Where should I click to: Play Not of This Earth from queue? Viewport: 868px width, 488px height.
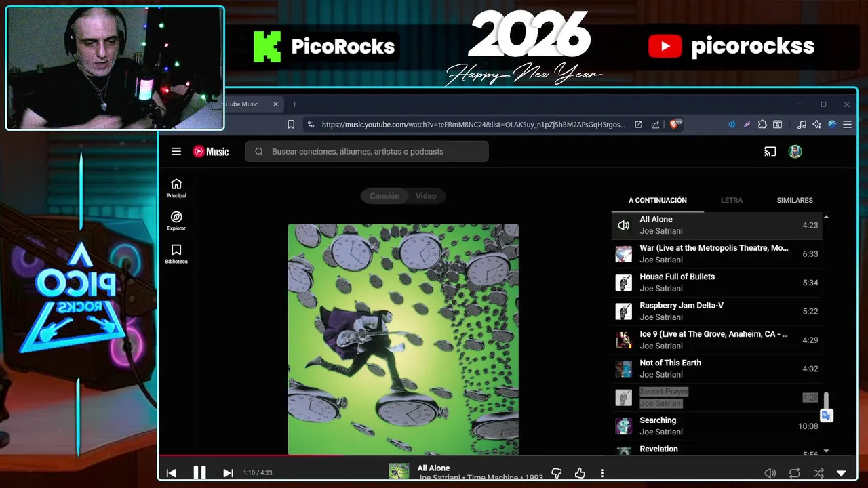717,369
